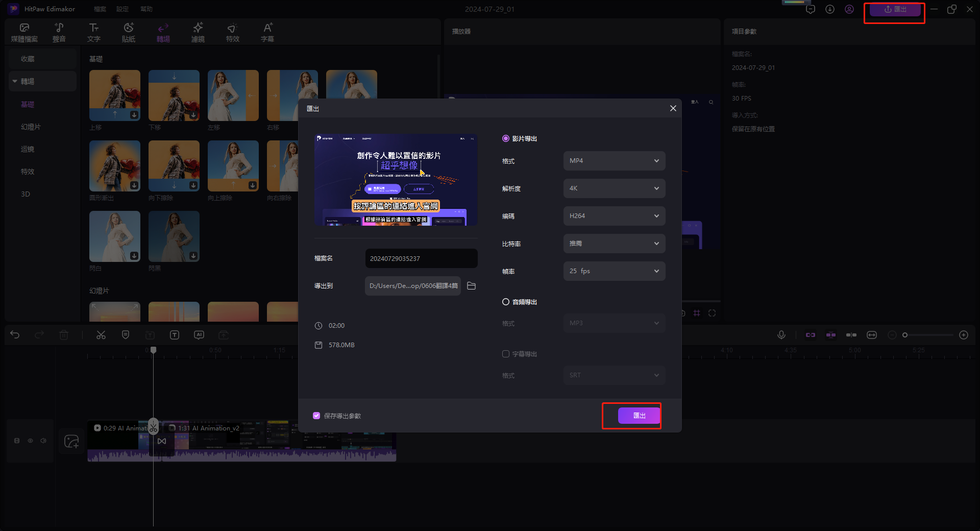Image resolution: width=980 pixels, height=531 pixels.
Task: Click the folder icon to browse export path
Action: [x=472, y=286]
